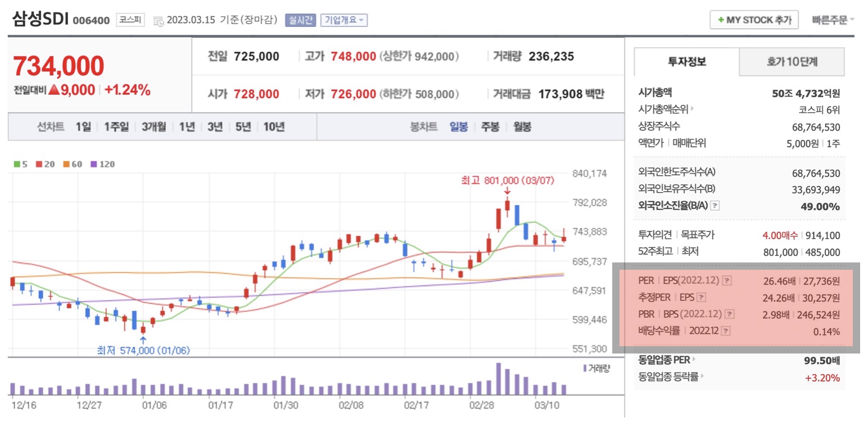Switch candle chart to 주봉
Viewport: 868px width, 426px height.
490,127
